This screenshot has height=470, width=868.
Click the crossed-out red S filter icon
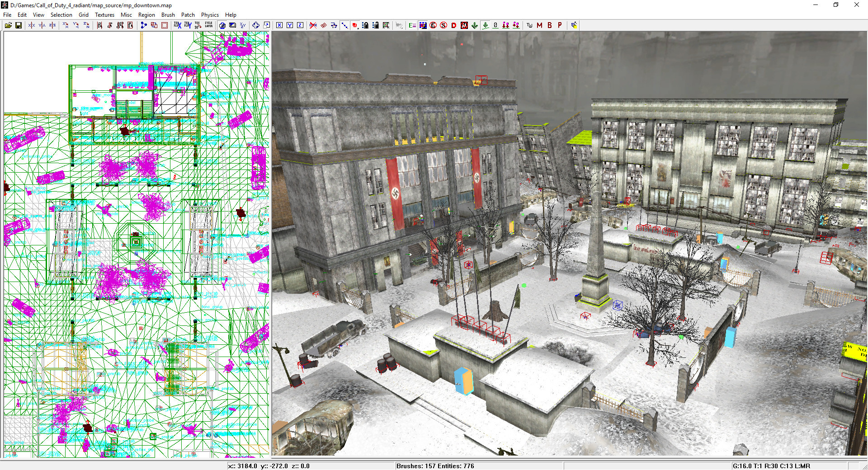(x=443, y=25)
